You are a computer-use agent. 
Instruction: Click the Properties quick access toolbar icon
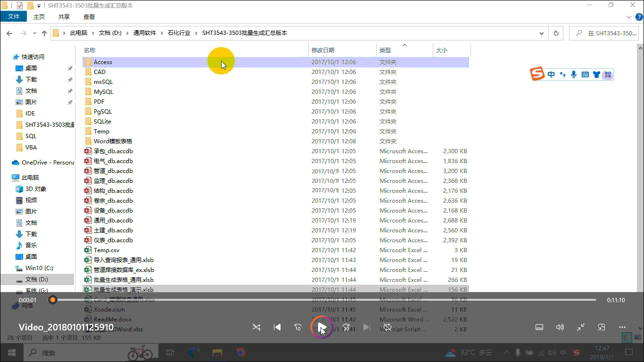click(20, 6)
